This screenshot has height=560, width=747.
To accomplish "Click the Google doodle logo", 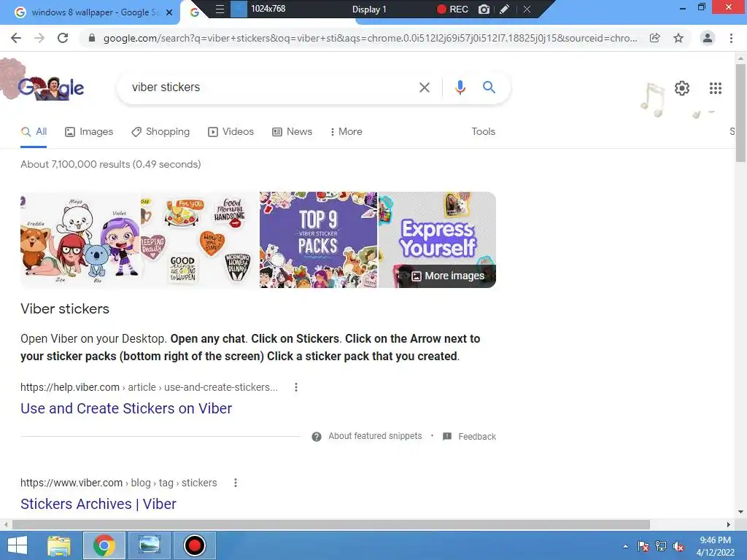I will click(50, 87).
